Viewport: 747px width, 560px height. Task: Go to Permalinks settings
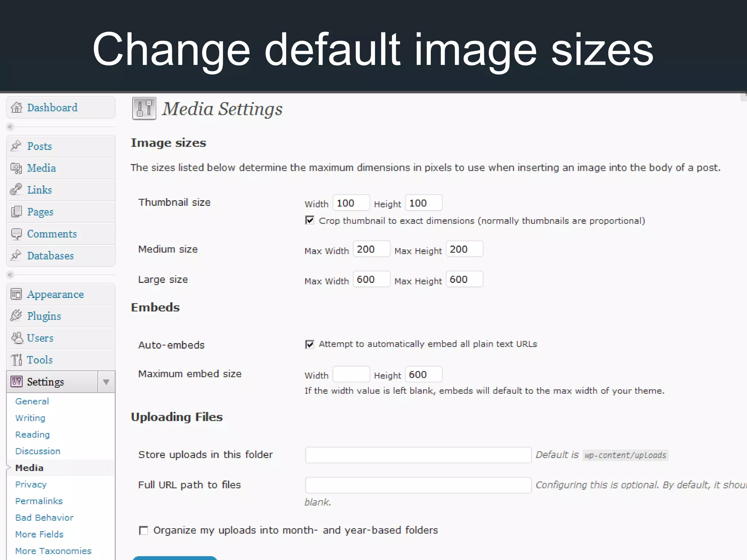coord(39,501)
